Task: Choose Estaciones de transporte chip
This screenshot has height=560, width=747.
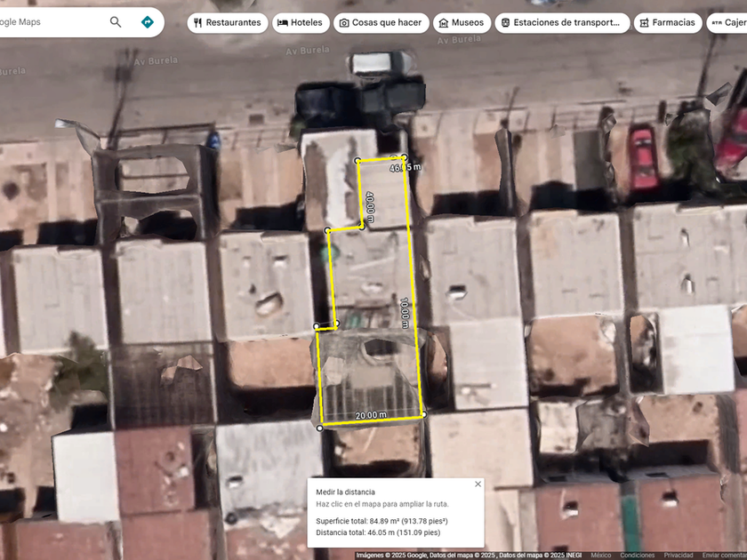Action: pos(562,23)
